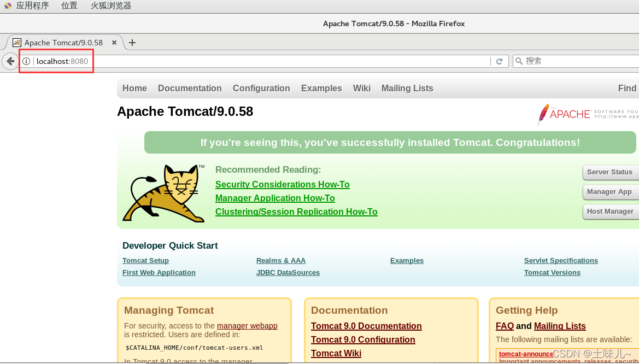Open Clustering/Session Replication How-To link
Image resolution: width=639 pixels, height=364 pixels.
tap(296, 212)
